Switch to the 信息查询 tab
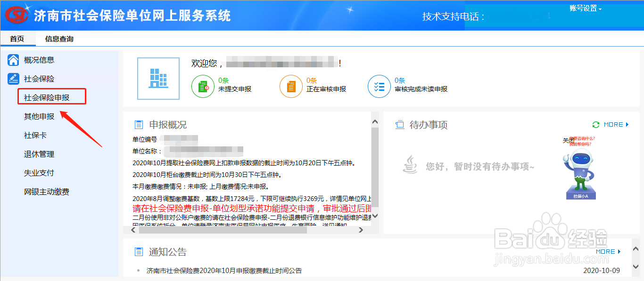This screenshot has width=644, height=281. coord(59,39)
